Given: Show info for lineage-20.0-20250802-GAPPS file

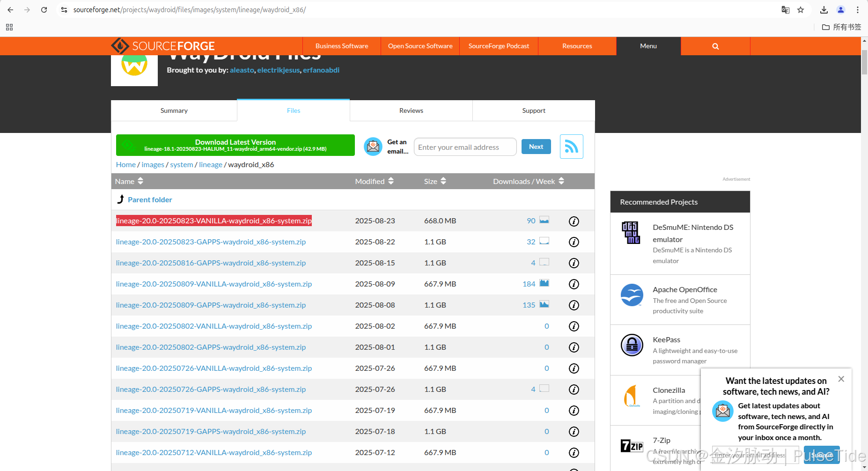Looking at the screenshot, I should pyautogui.click(x=574, y=347).
